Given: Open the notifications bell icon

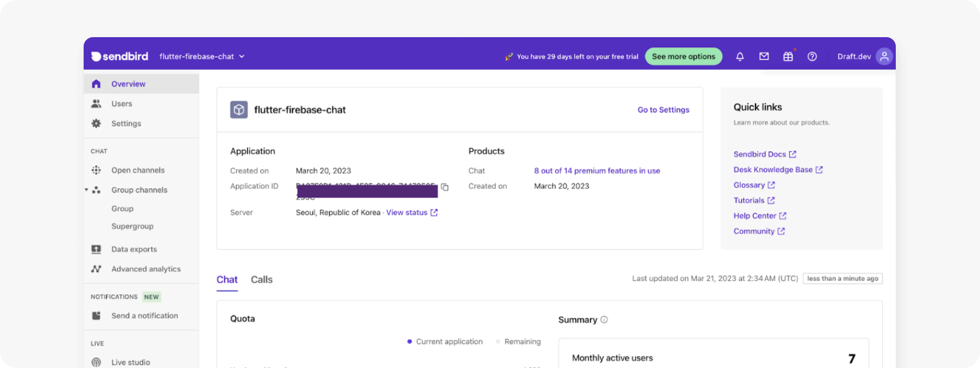Looking at the screenshot, I should [740, 57].
